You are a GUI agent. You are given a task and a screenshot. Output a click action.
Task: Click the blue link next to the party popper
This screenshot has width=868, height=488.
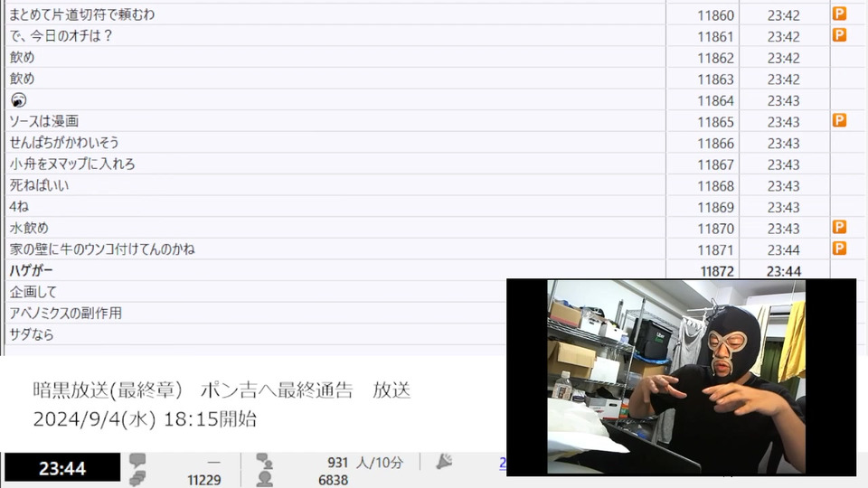click(503, 463)
